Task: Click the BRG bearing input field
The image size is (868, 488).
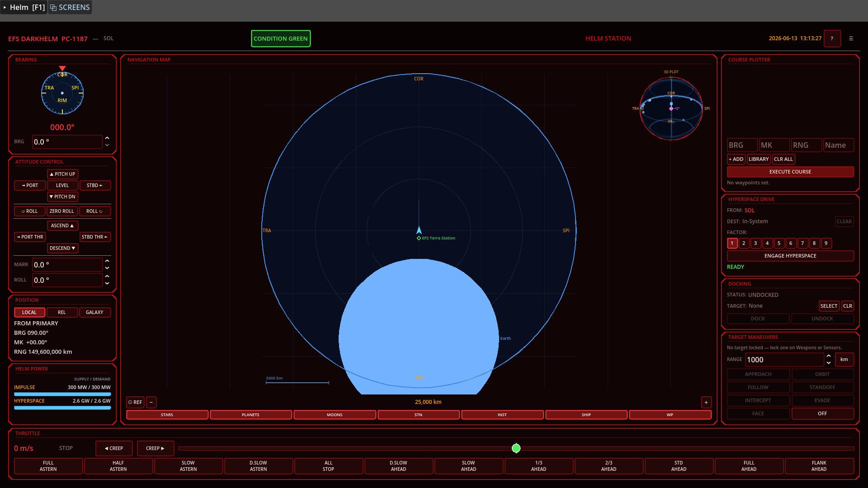Action: 67,142
